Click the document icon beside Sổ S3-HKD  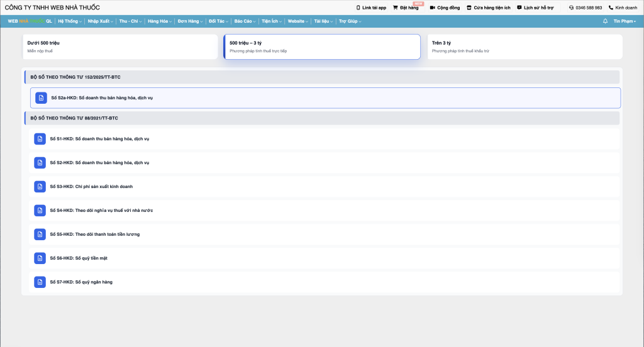[40, 187]
